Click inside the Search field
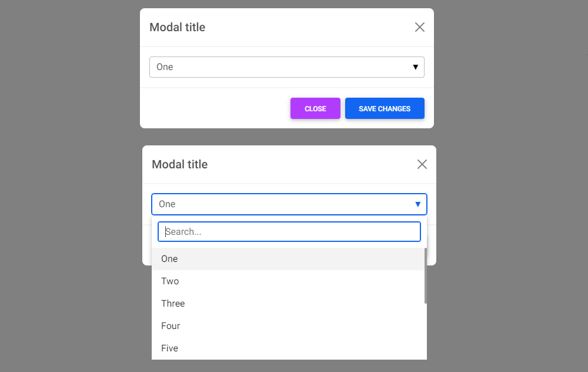588x372 pixels. click(x=289, y=231)
